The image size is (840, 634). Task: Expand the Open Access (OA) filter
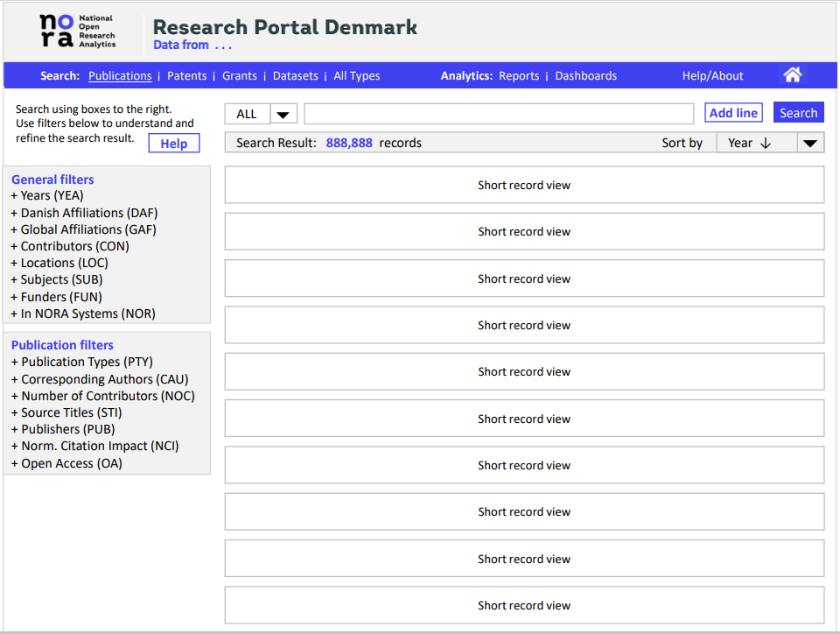click(x=66, y=463)
